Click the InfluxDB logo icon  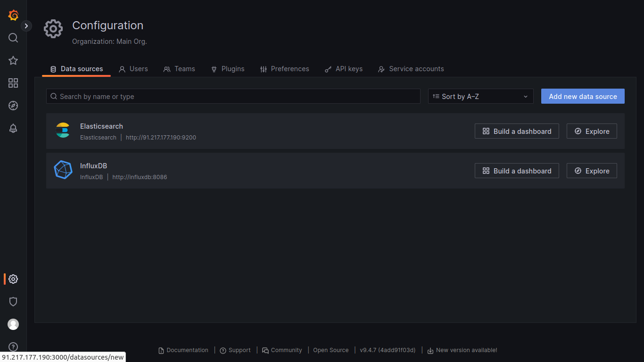click(x=63, y=170)
